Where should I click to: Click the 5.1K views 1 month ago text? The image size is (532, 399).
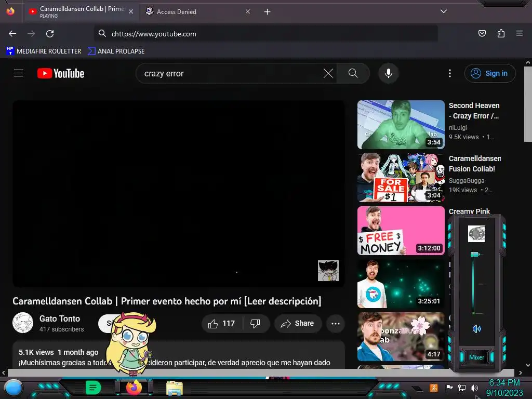pos(58,352)
